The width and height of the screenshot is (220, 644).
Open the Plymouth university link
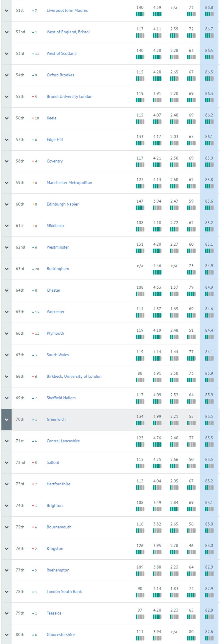click(x=55, y=333)
